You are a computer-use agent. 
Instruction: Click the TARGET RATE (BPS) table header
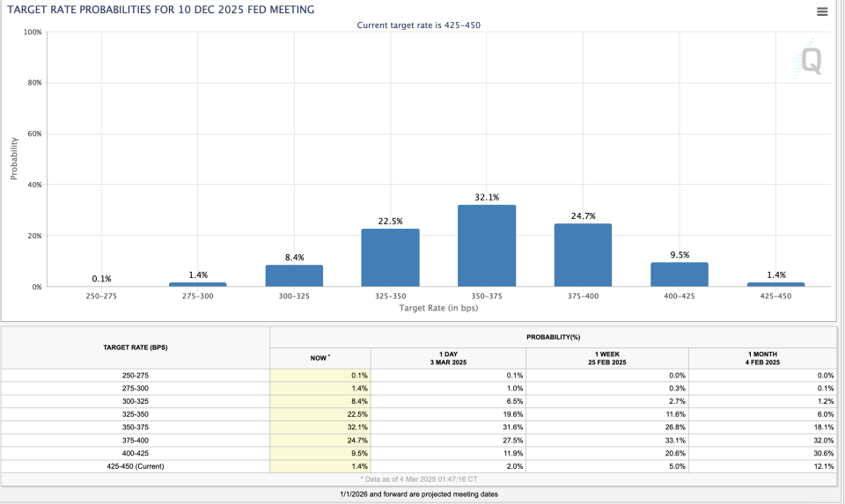[135, 347]
